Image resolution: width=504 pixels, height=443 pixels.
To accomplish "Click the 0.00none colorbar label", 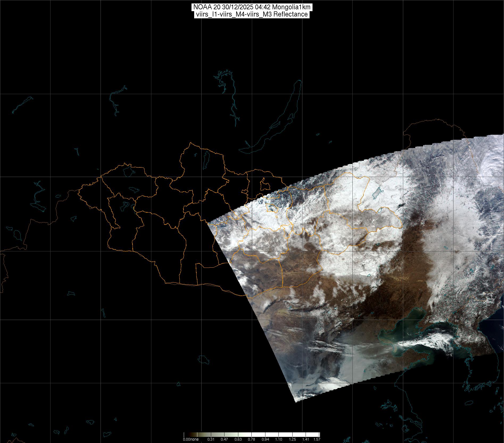I will (x=191, y=439).
